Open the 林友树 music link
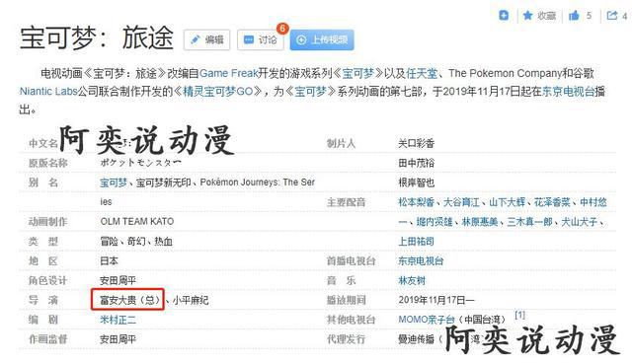Image resolution: width=632 pixels, height=364 pixels. click(x=412, y=281)
